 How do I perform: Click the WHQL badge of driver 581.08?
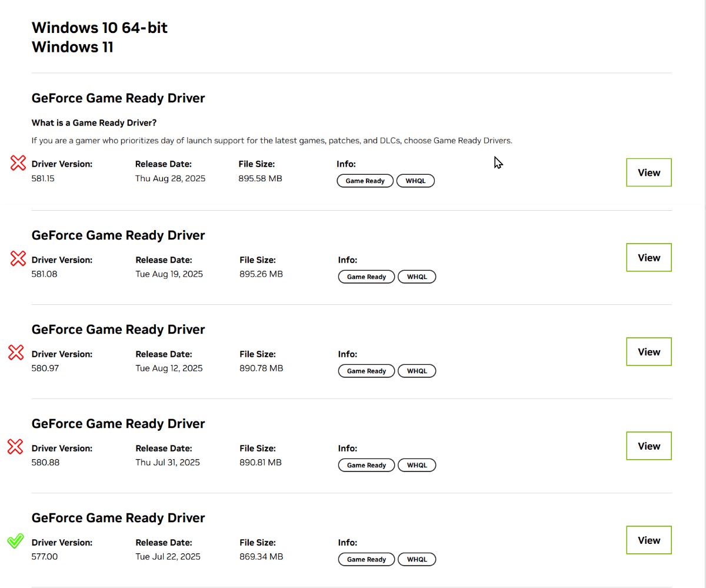pos(417,277)
